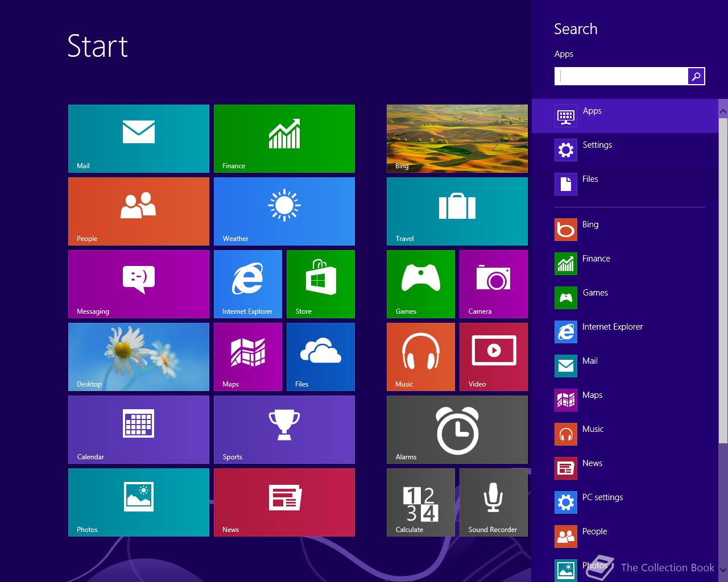Choose Internet Explorer in search list

pyautogui.click(x=625, y=332)
